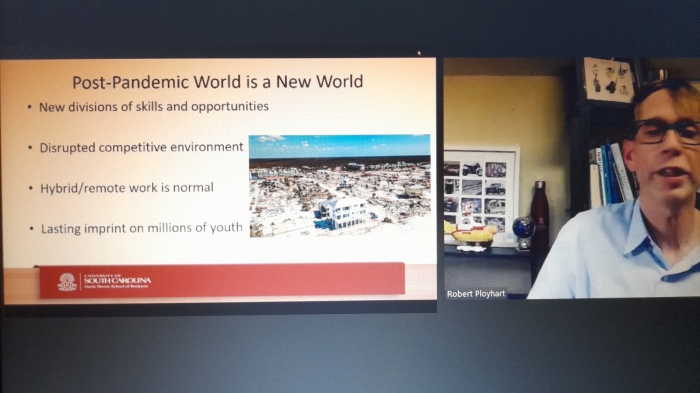The width and height of the screenshot is (700, 393).
Task: Click the red footer banner on the slide
Action: (222, 280)
